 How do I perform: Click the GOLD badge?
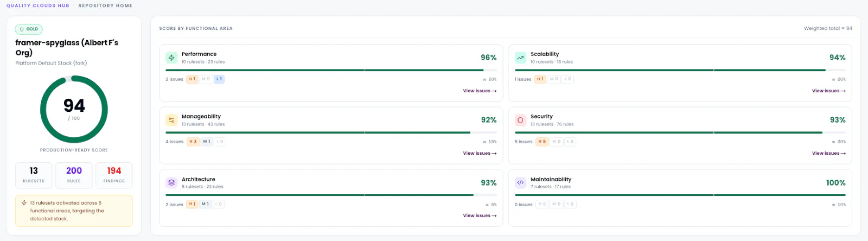click(x=29, y=29)
